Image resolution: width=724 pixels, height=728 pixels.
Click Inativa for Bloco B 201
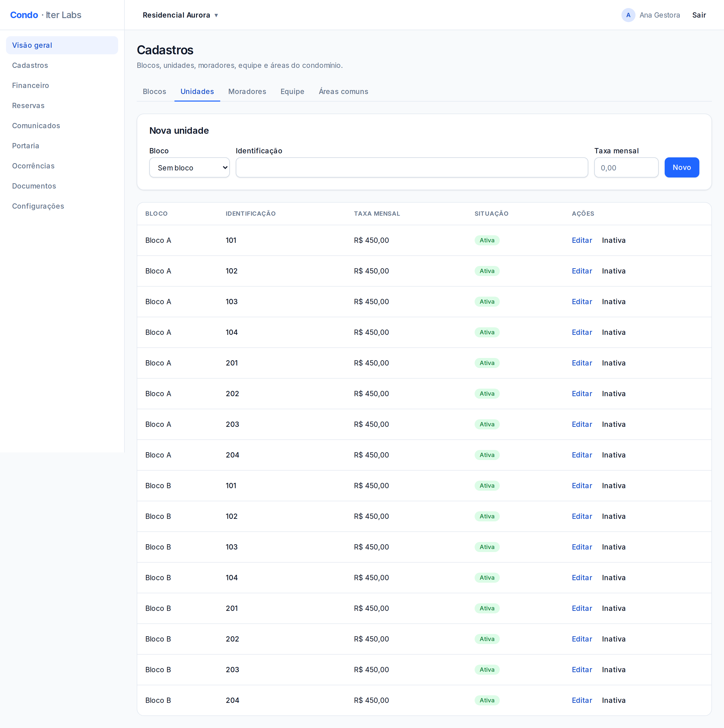(614, 609)
